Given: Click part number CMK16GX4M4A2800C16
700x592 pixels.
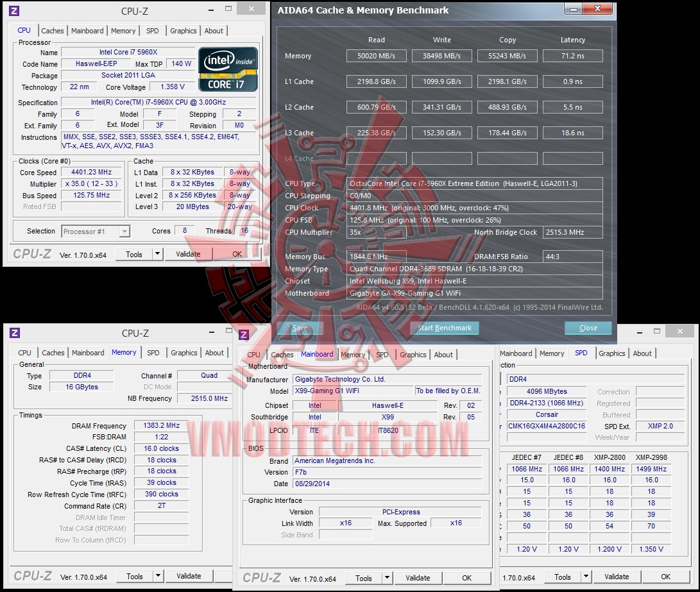Looking at the screenshot, I should pos(547,426).
